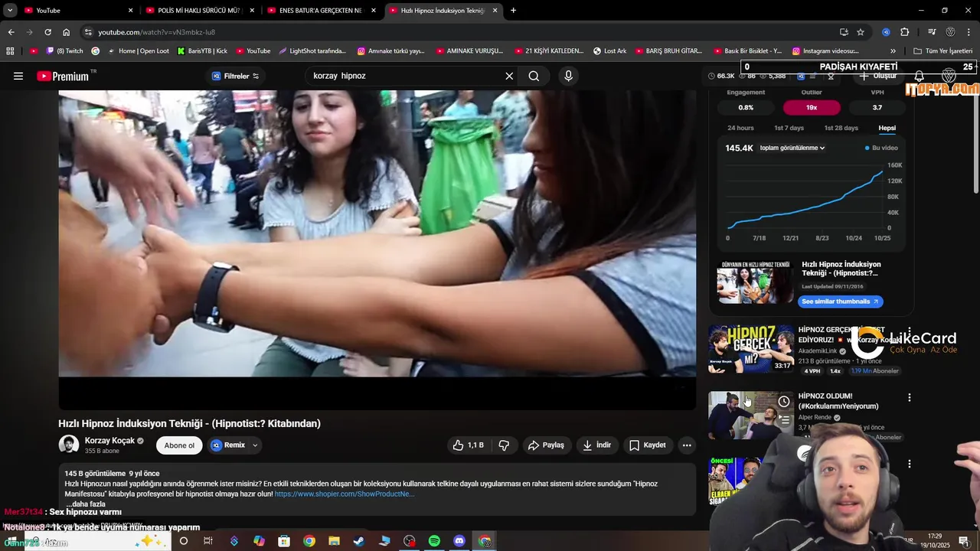The width and height of the screenshot is (980, 551).
Task: Open Filtreler search filters
Action: pyautogui.click(x=235, y=76)
